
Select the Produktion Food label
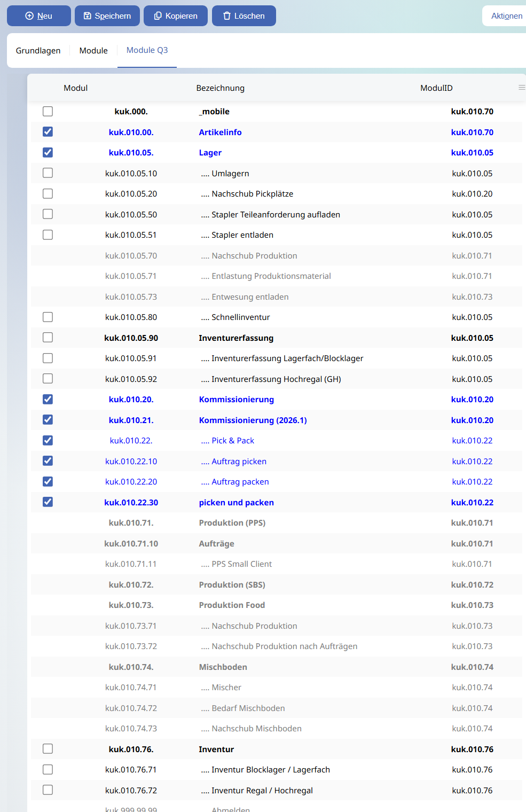[232, 605]
